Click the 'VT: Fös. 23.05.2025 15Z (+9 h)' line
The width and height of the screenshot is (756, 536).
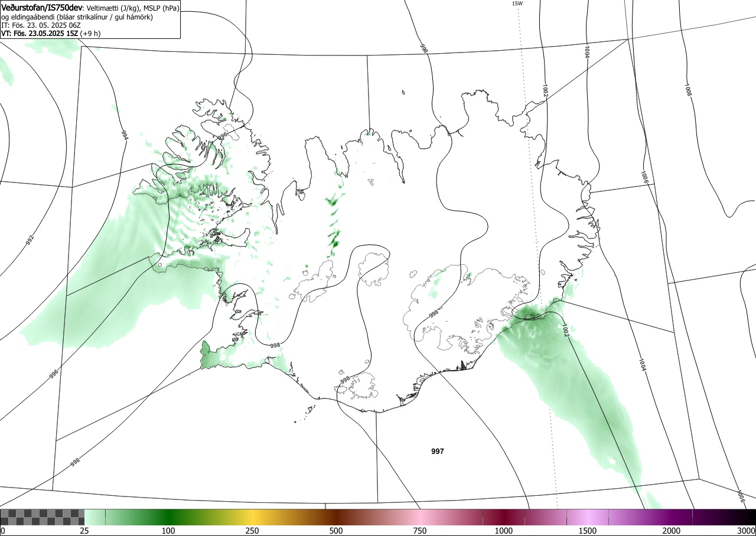51,34
